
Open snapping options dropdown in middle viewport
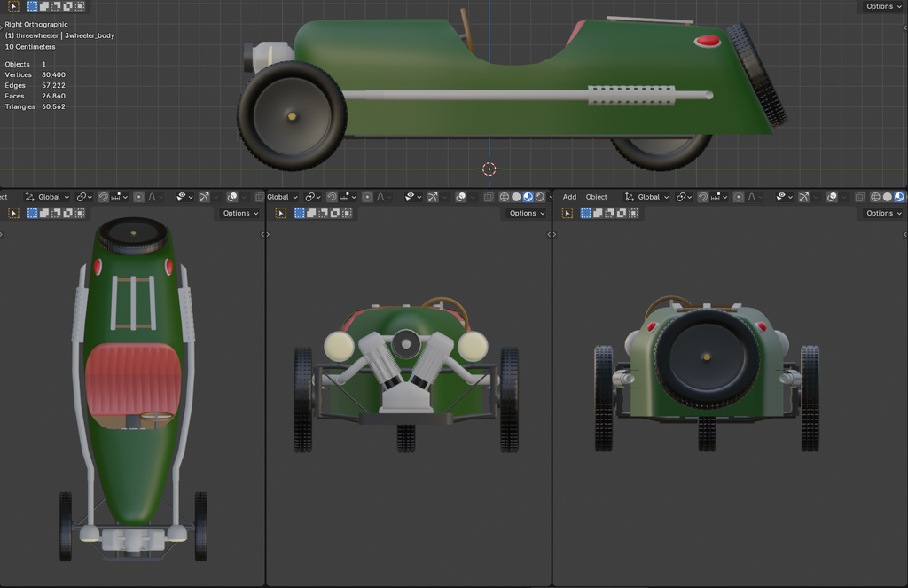348,197
